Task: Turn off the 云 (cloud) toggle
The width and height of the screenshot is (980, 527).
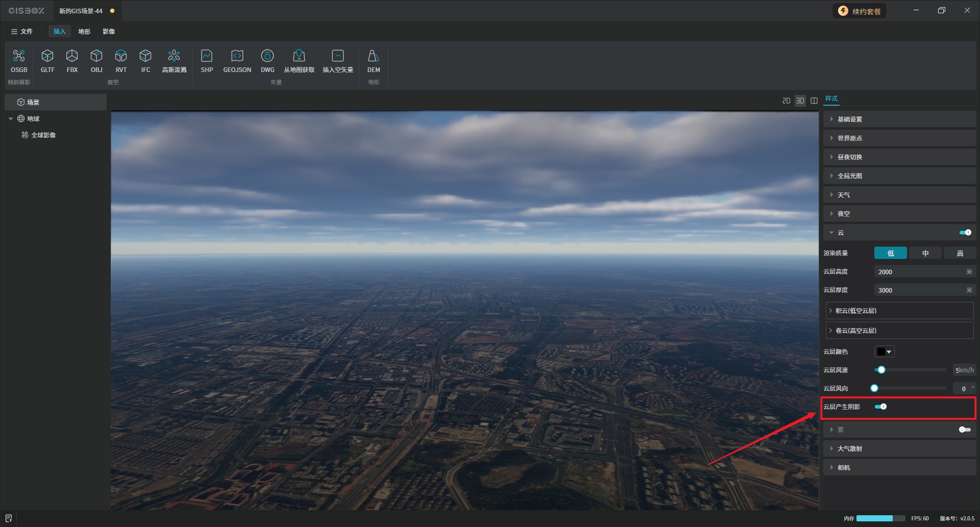Action: (x=965, y=232)
